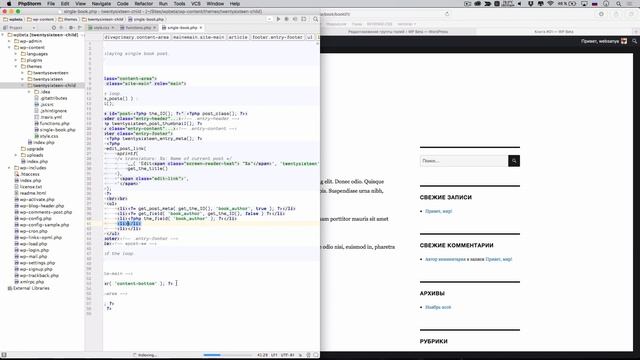This screenshot has width=640, height=360.
Task: Open PhpStorm Search Everywhere magnifier icon
Action: click(316, 19)
